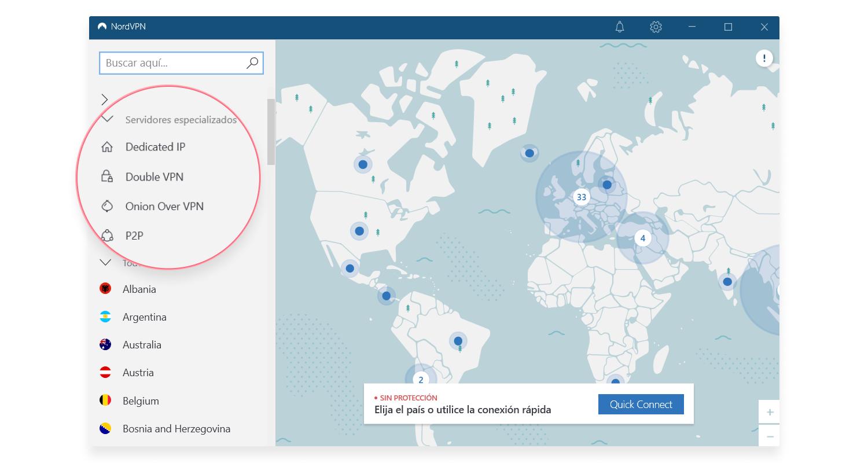The height and width of the screenshot is (463, 868).
Task: Select the server pin in eastern Europe
Action: pos(606,185)
